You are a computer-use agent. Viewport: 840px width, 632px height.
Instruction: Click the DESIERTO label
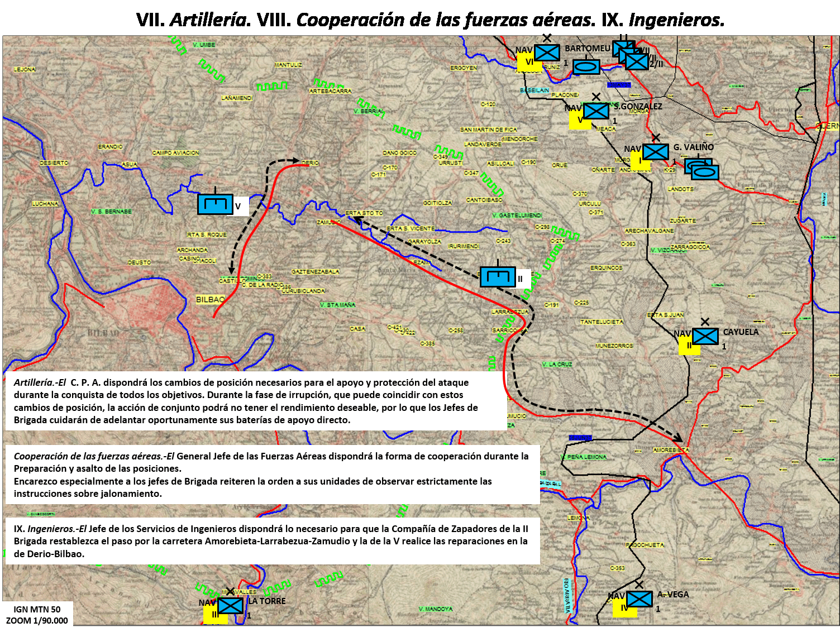54,163
